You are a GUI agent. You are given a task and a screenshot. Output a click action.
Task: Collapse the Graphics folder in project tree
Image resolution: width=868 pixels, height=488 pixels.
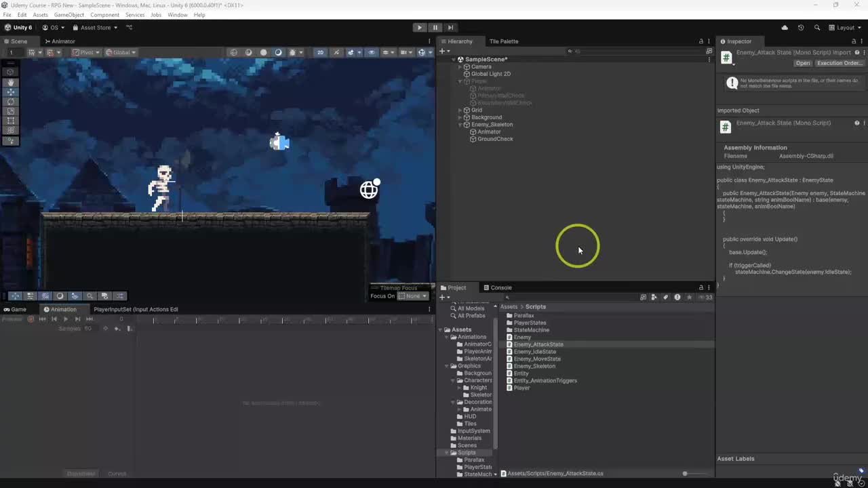point(446,366)
